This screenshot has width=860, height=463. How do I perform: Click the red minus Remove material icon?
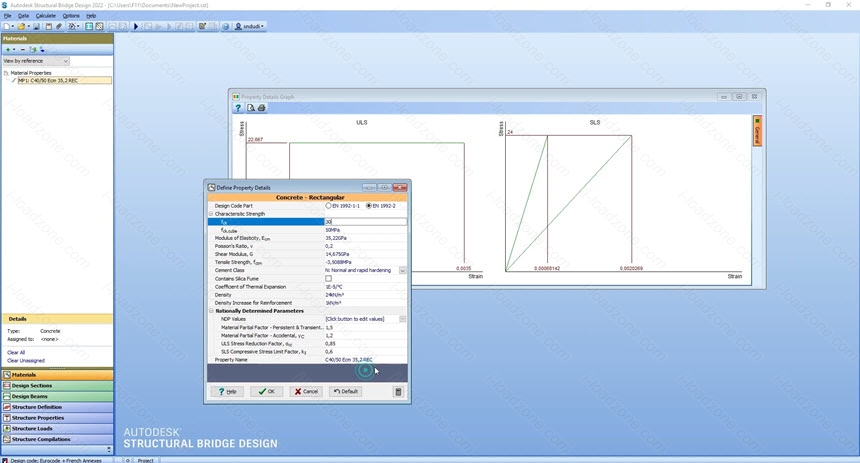coord(22,49)
